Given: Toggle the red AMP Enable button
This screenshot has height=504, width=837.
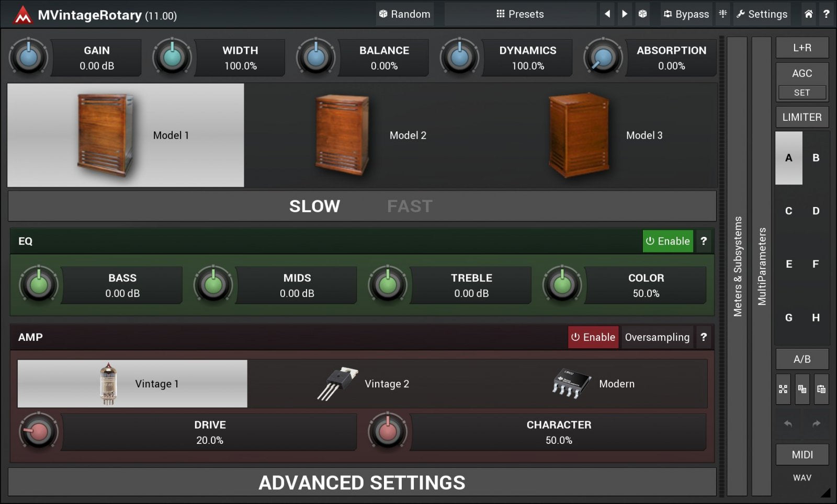Looking at the screenshot, I should point(593,337).
